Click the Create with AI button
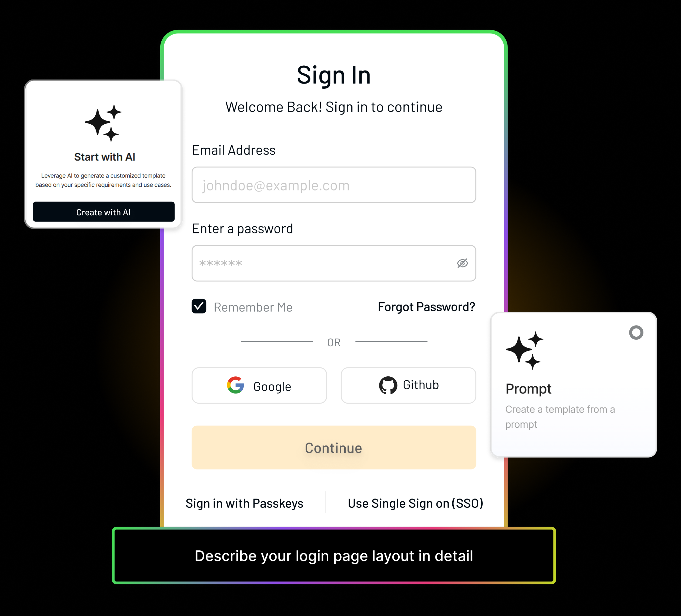 (x=104, y=212)
